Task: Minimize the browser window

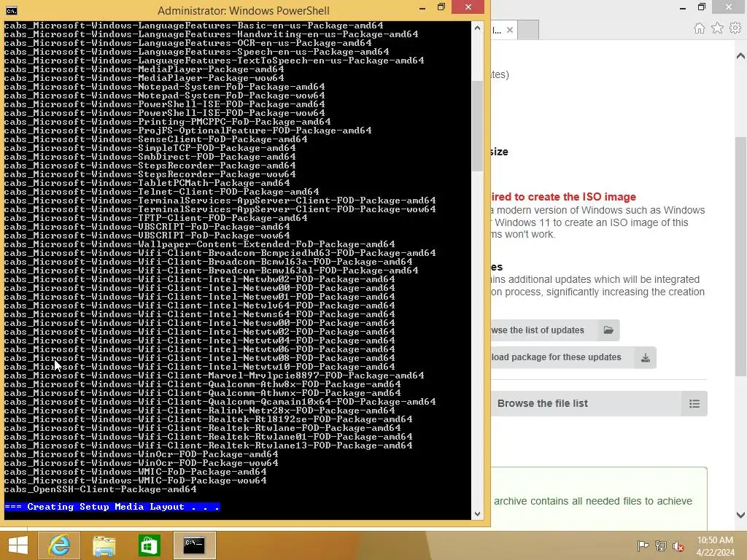Action: [x=683, y=7]
